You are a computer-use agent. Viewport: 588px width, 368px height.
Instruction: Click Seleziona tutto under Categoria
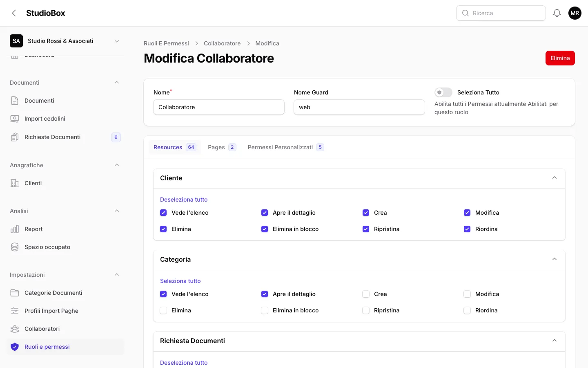(x=180, y=281)
